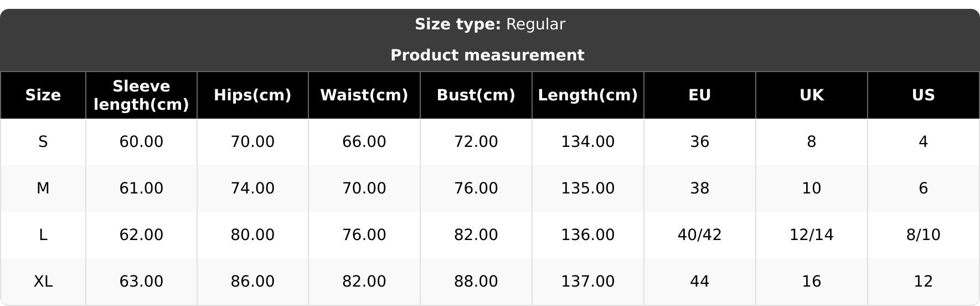Screen dimensions: 980x306
Task: Select the Bust(cm) column header
Action: click(476, 95)
